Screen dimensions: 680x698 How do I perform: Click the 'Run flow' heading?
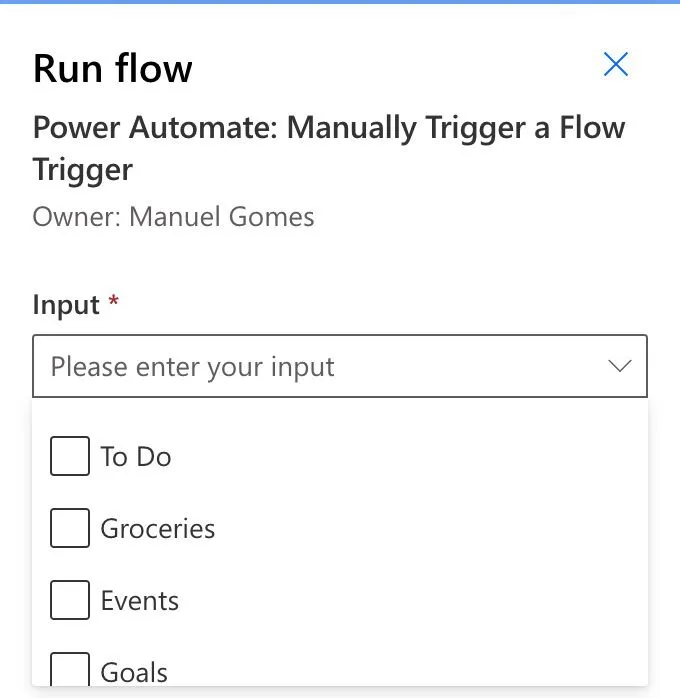coord(113,68)
